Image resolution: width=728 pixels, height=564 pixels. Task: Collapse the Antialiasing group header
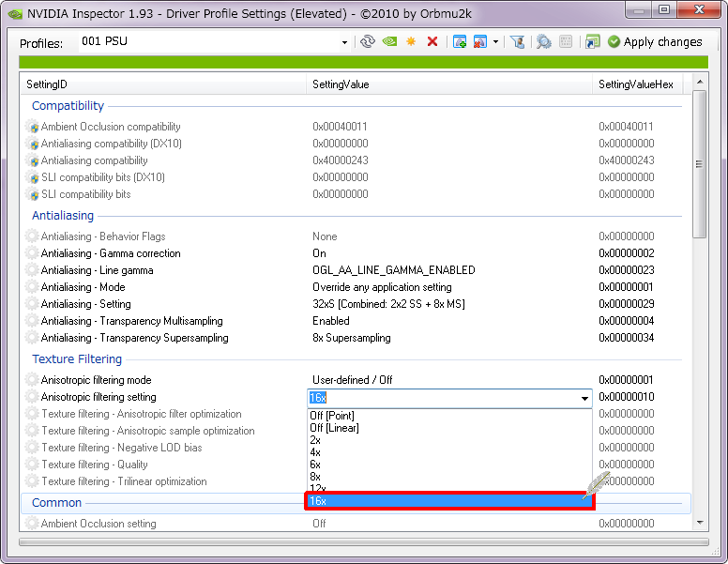(x=63, y=216)
